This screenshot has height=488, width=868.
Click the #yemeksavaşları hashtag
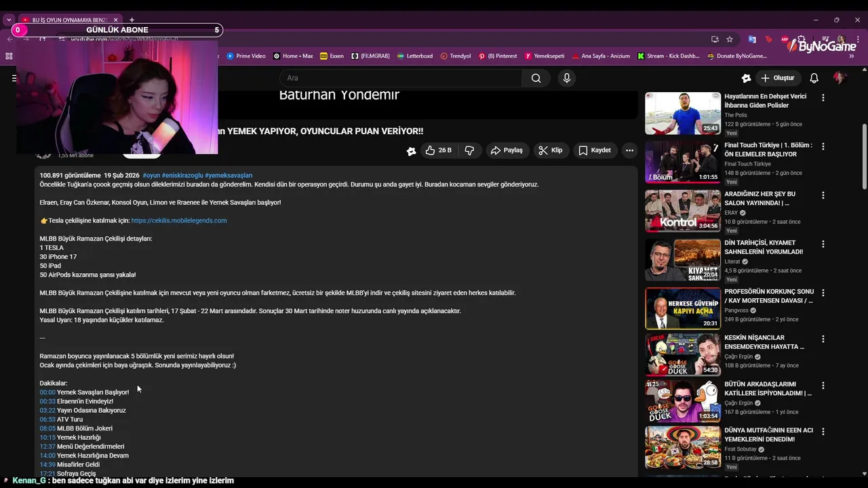pos(229,176)
